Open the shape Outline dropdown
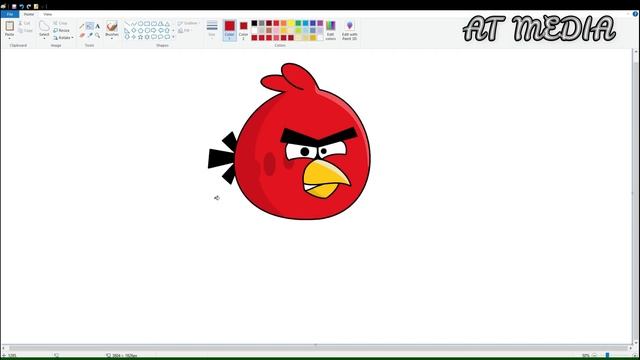Viewport: 640px width, 360px height. point(188,24)
